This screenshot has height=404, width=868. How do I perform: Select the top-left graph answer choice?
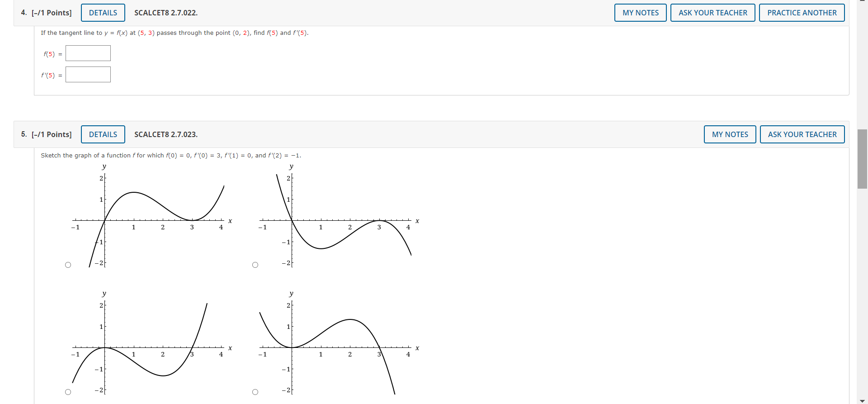click(x=68, y=265)
